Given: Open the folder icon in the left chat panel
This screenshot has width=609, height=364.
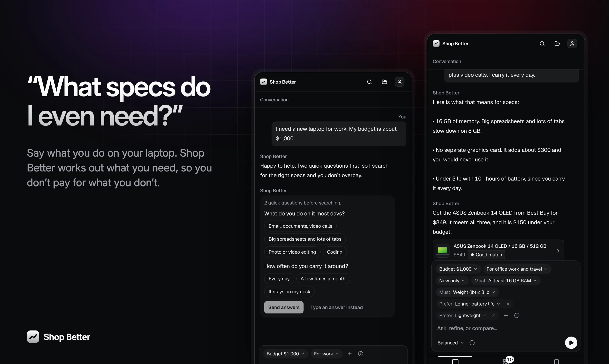Looking at the screenshot, I should click(x=385, y=82).
